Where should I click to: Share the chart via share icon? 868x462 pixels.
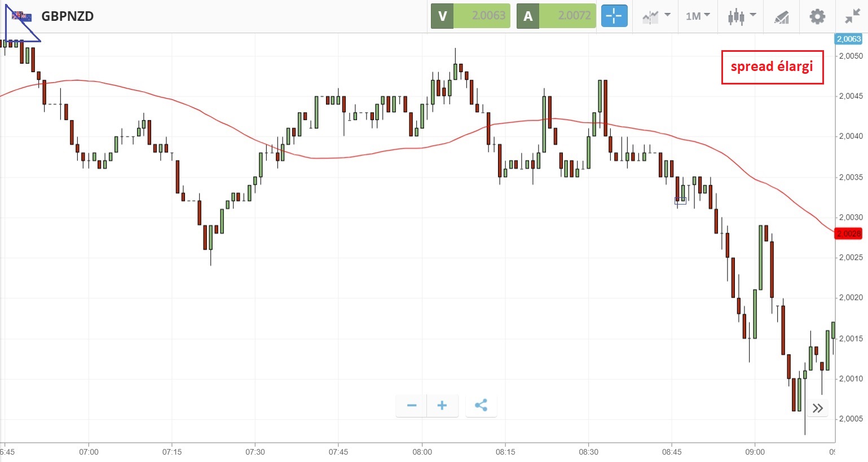tap(481, 406)
